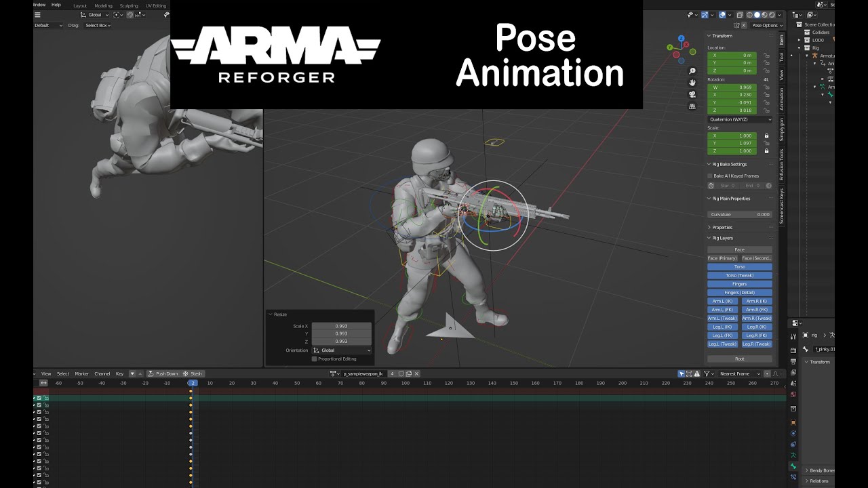Switch to the Enfusion Tools sidebar tab
Viewport: 868px width, 488px height.
click(x=781, y=165)
